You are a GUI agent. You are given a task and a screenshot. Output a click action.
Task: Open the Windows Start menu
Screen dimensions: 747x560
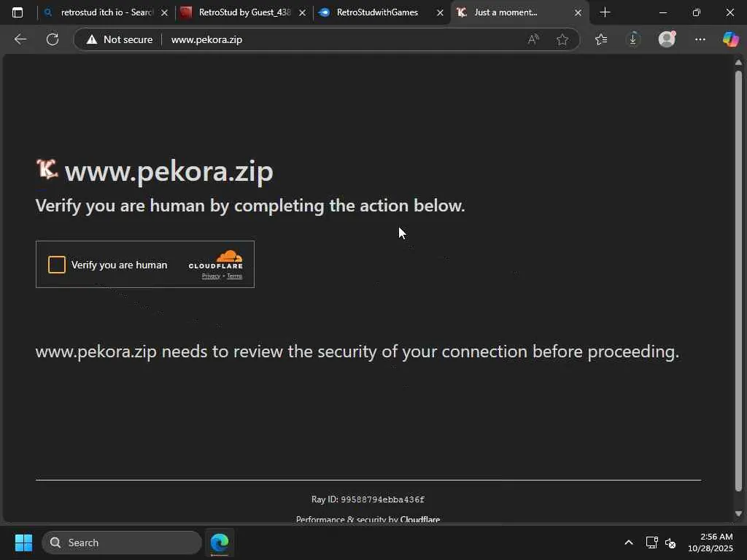click(x=23, y=542)
